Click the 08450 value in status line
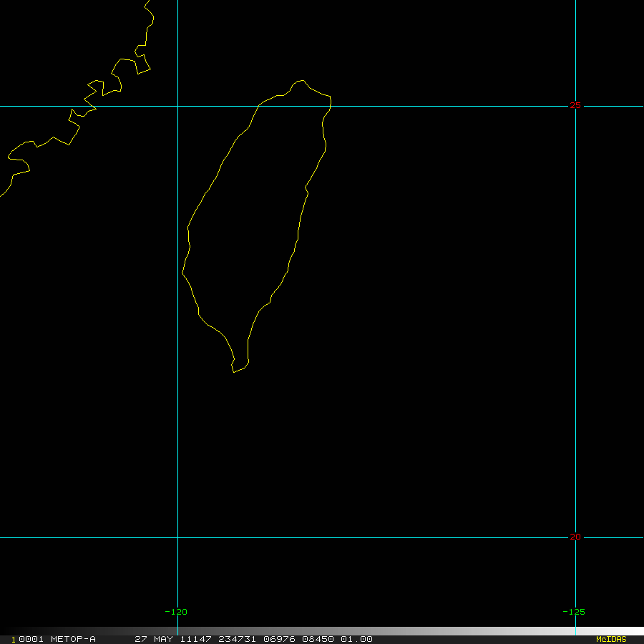This screenshot has height=644, width=644. tap(316, 639)
